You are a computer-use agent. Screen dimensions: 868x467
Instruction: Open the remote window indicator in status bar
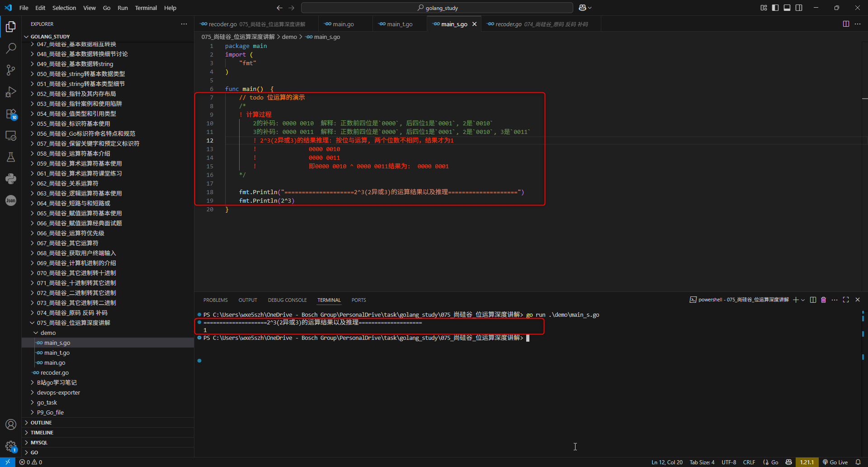pos(8,462)
